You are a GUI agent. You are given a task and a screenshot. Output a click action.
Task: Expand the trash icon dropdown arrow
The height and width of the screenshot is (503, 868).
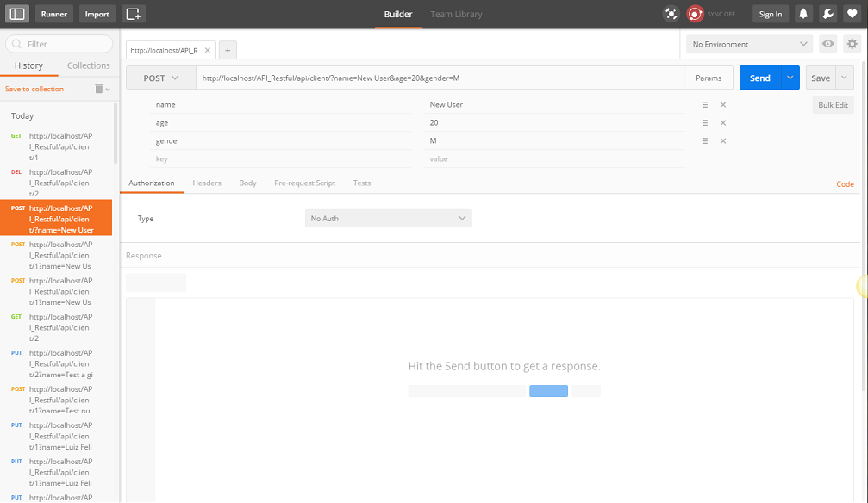click(x=108, y=89)
